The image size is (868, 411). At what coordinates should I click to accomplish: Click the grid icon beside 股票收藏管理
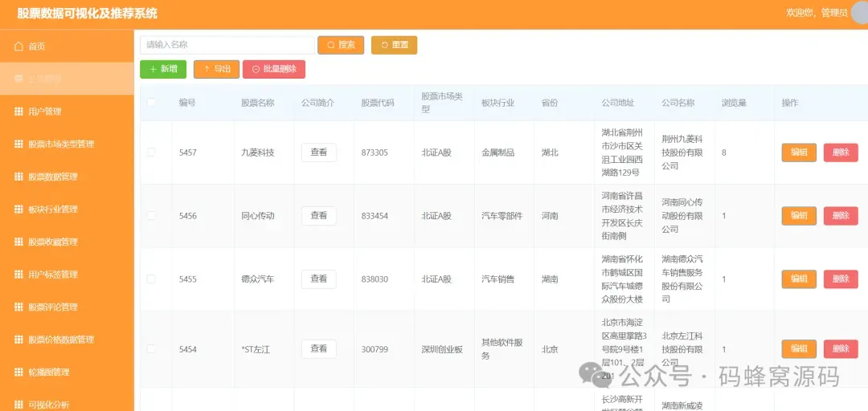[x=18, y=242]
